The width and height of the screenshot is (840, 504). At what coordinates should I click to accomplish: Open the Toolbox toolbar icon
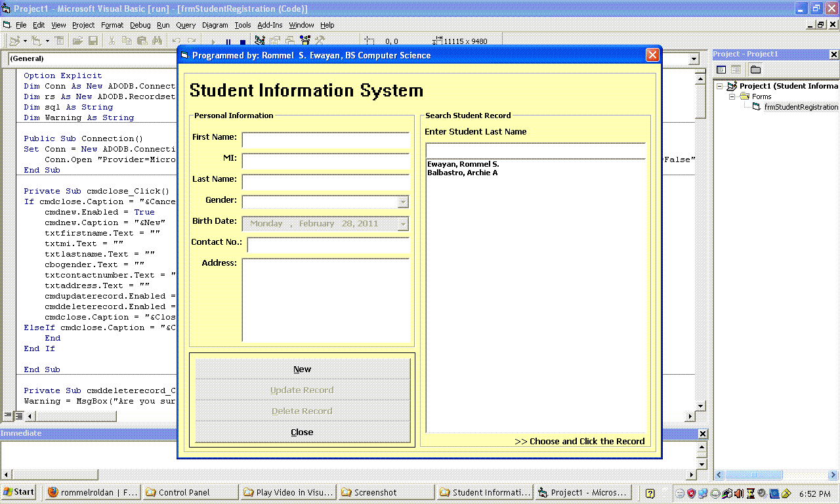[x=320, y=41]
